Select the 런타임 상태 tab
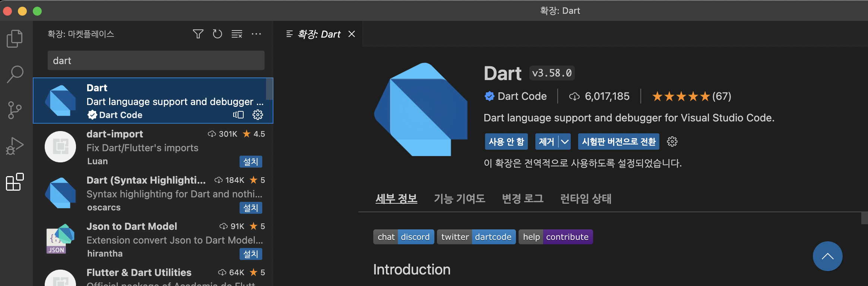Screen dimensions: 868x286 (586, 198)
